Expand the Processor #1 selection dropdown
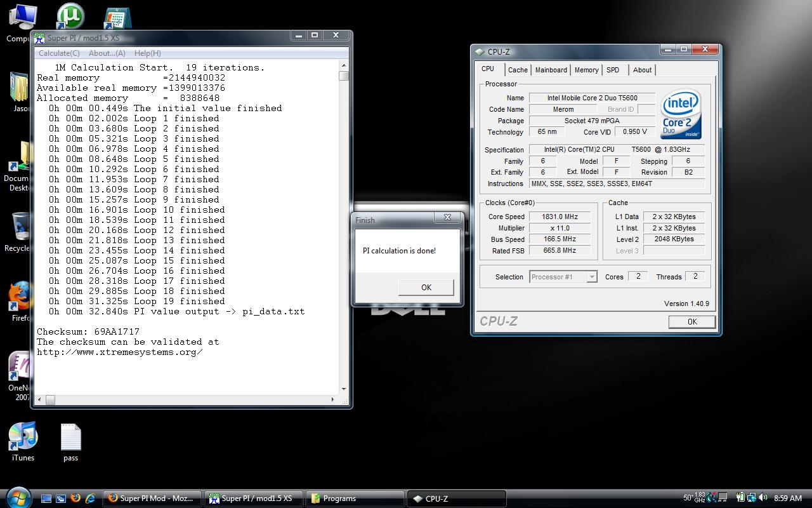The height and width of the screenshot is (508, 812). pyautogui.click(x=591, y=277)
